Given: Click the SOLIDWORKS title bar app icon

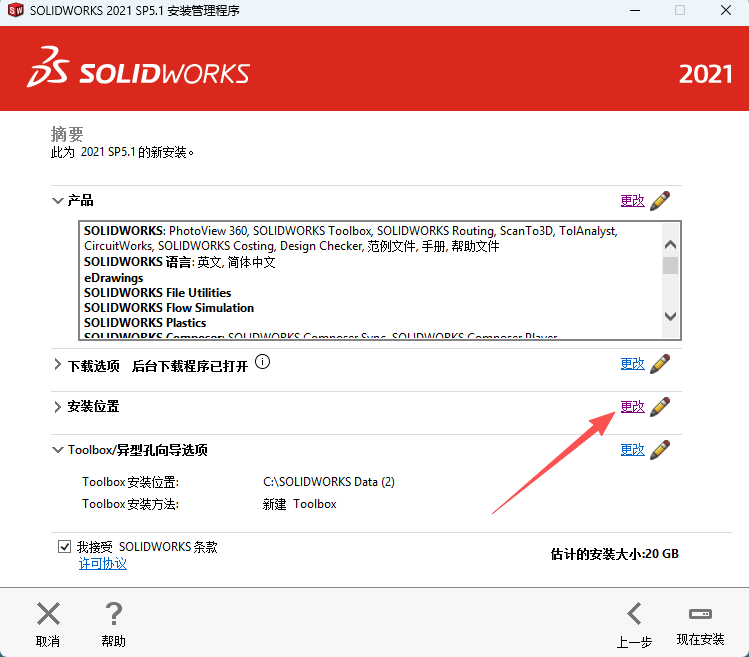Looking at the screenshot, I should coord(16,10).
